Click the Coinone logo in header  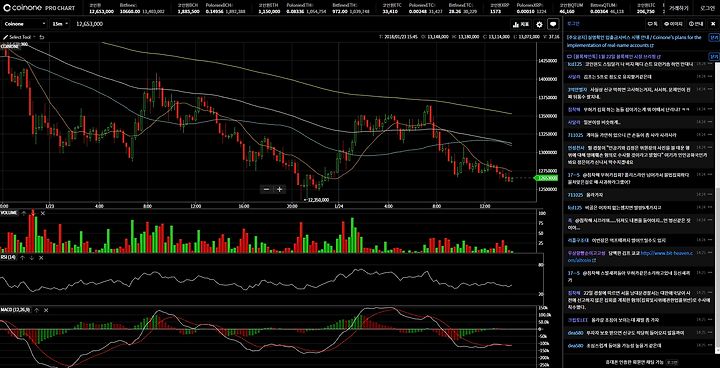(x=23, y=8)
